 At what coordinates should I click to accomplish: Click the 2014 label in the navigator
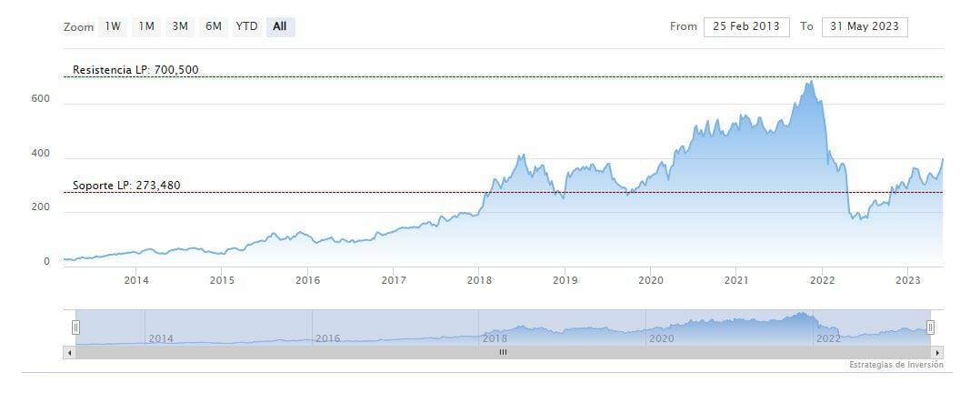[161, 338]
